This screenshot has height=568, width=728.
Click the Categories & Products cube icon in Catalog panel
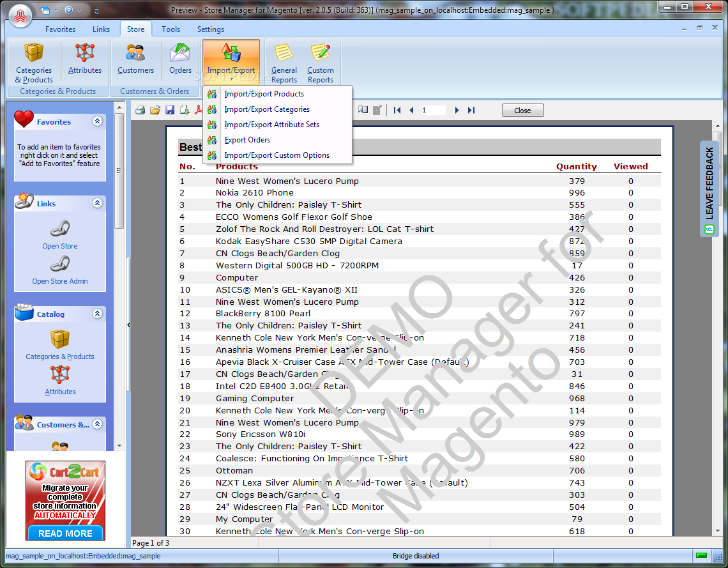[x=60, y=339]
